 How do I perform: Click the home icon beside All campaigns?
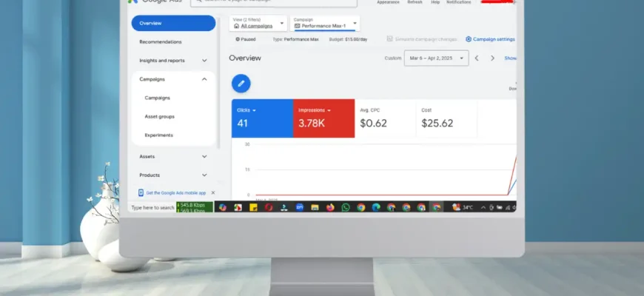click(x=236, y=26)
